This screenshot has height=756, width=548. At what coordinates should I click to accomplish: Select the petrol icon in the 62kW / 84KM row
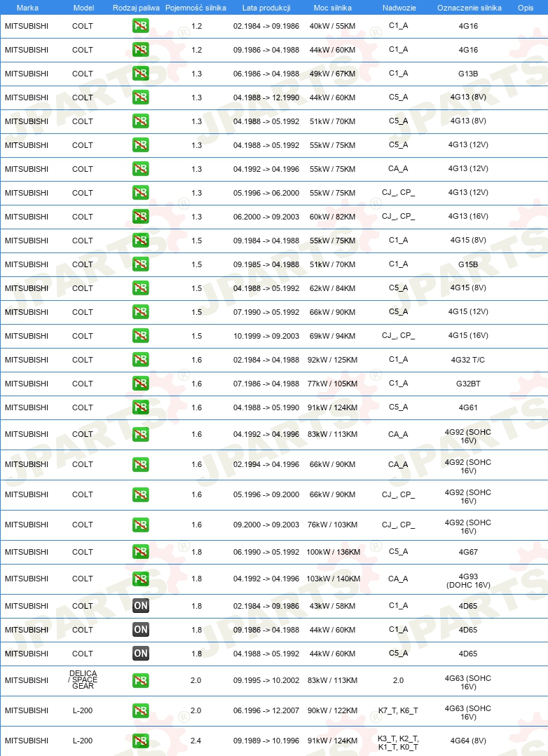pyautogui.click(x=141, y=288)
